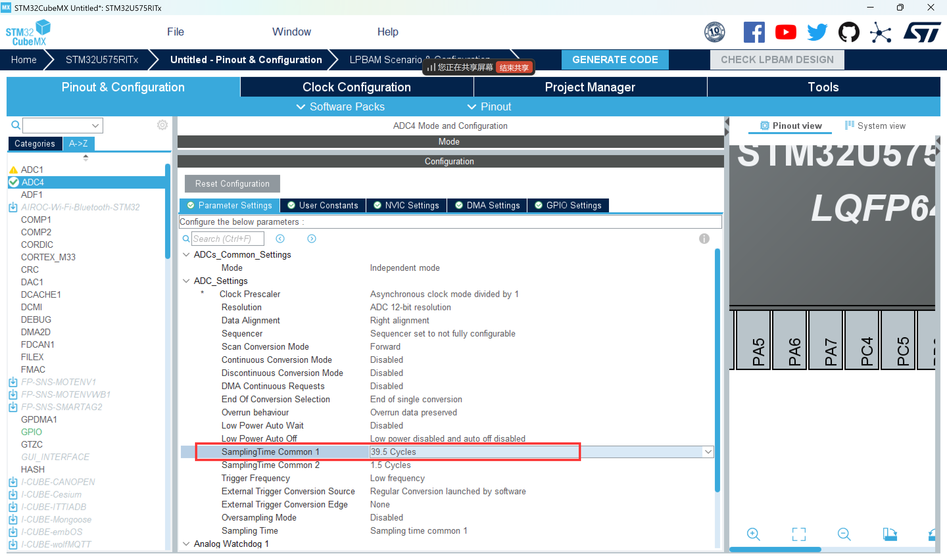Click the fit-to-view pinout icon
947x560 pixels.
pyautogui.click(x=799, y=534)
